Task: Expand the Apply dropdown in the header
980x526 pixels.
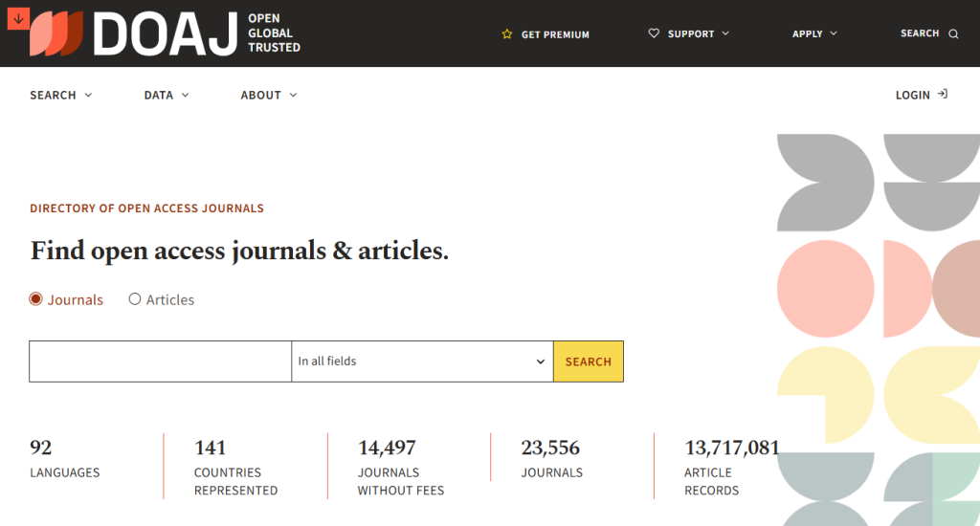Action: click(x=814, y=33)
